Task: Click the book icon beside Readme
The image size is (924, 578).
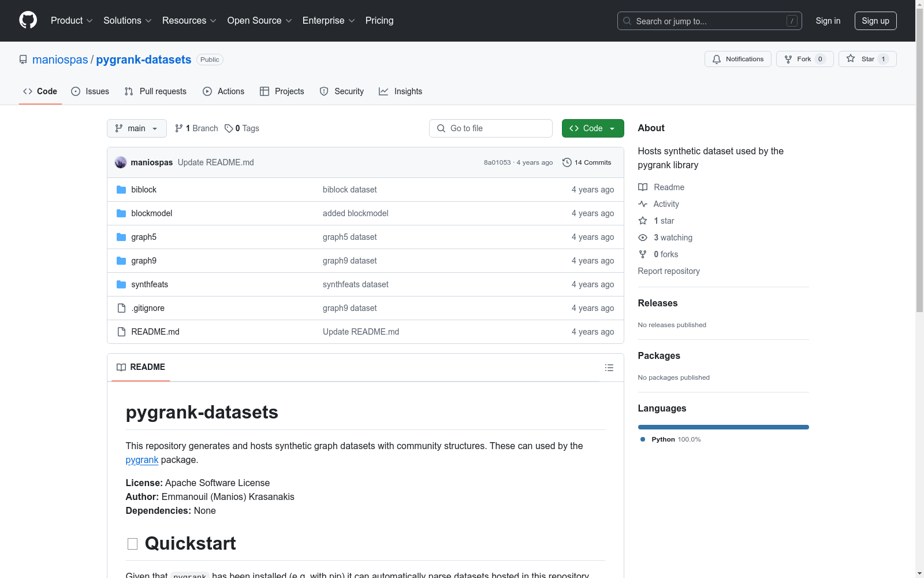Action: 643,187
